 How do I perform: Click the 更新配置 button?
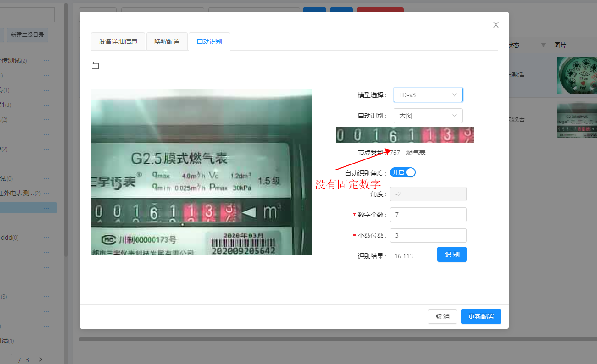[481, 317]
